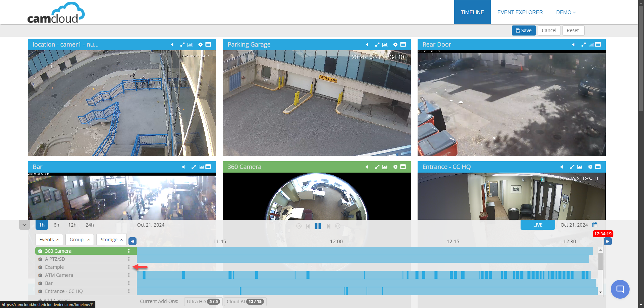Viewport: 644px width, 308px height.
Task: Pause the timeline playback
Action: click(318, 226)
